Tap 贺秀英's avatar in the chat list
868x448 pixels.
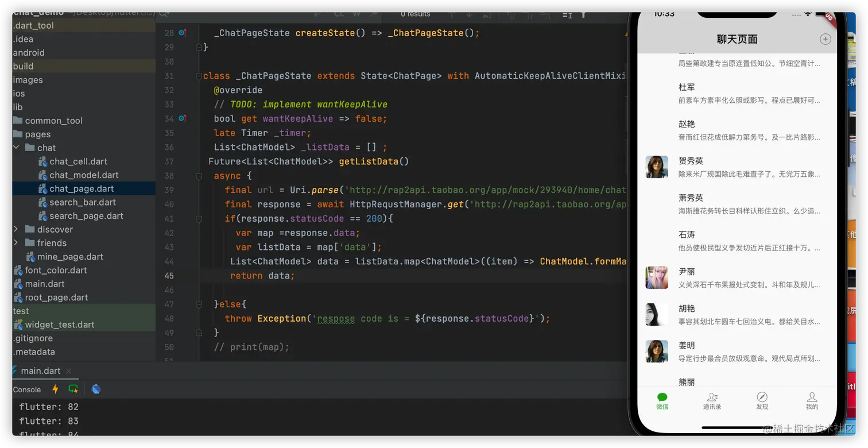coord(657,167)
